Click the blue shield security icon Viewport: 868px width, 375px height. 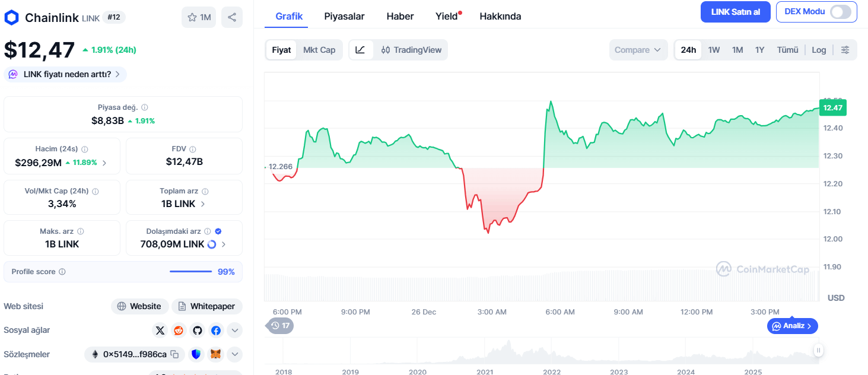(x=196, y=355)
